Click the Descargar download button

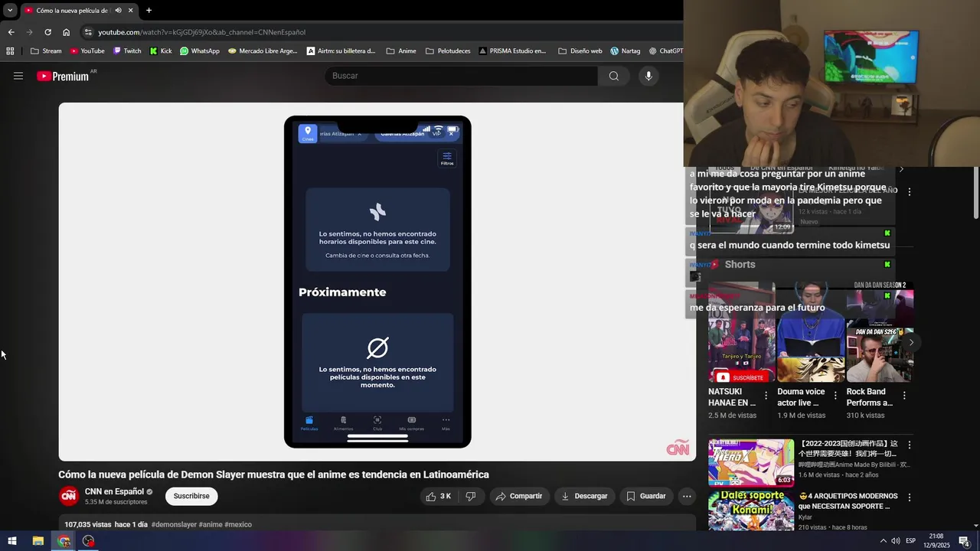(584, 496)
